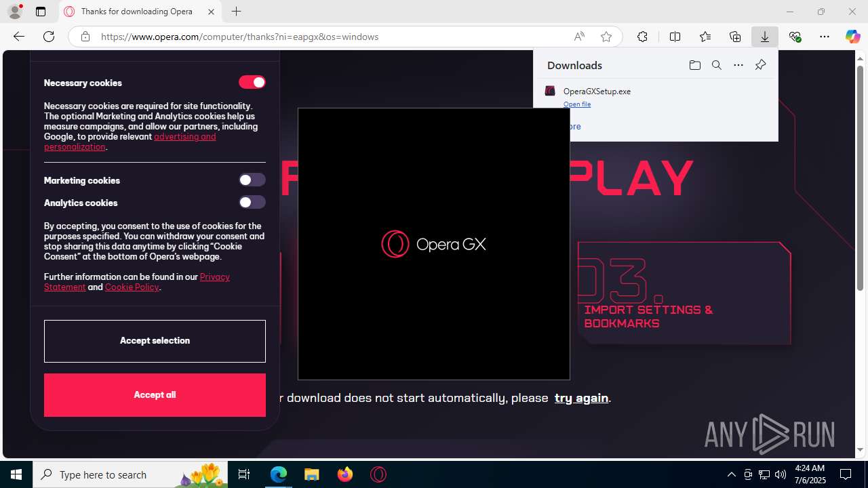This screenshot has width=868, height=488.
Task: Toggle Split screen view icon
Action: pos(675,37)
